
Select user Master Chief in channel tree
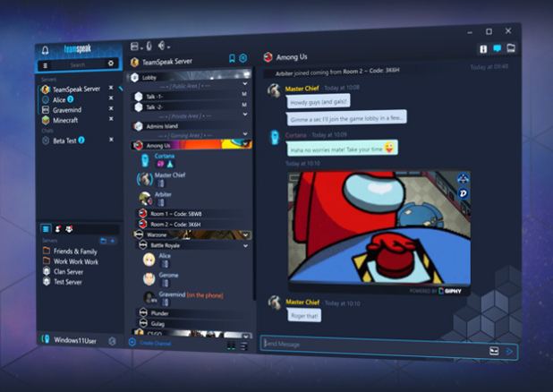point(170,175)
